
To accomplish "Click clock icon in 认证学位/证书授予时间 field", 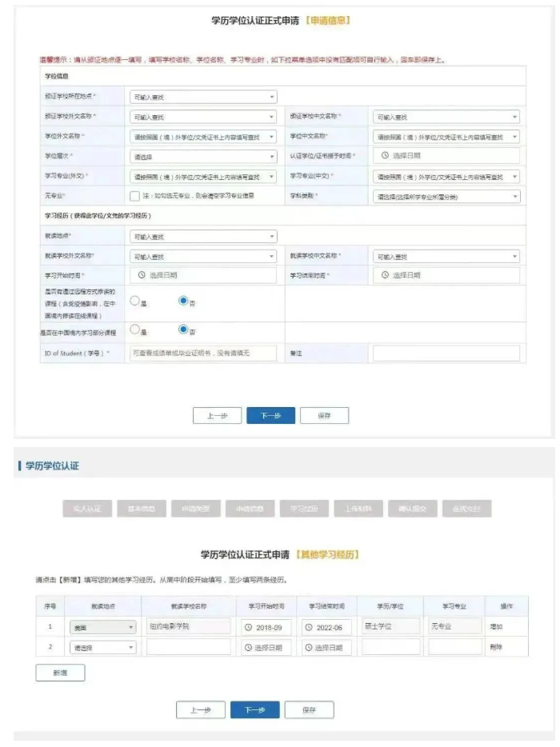I will (385, 156).
